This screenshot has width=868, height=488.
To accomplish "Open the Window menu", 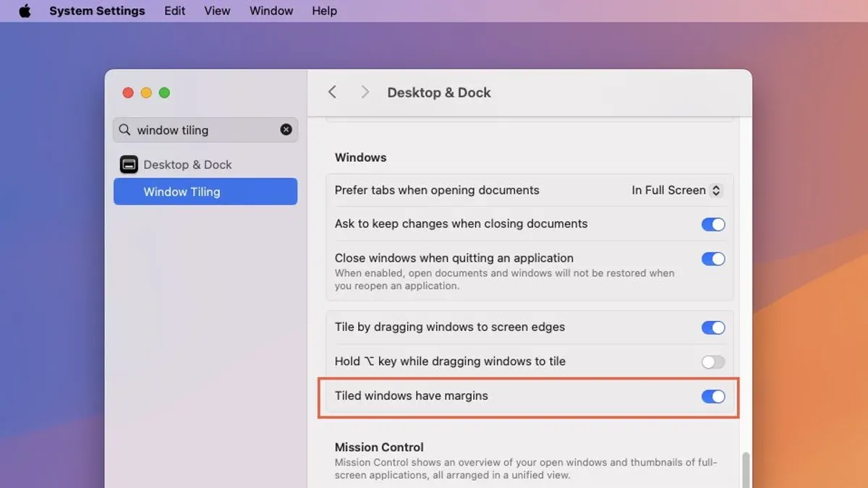I will click(x=271, y=11).
